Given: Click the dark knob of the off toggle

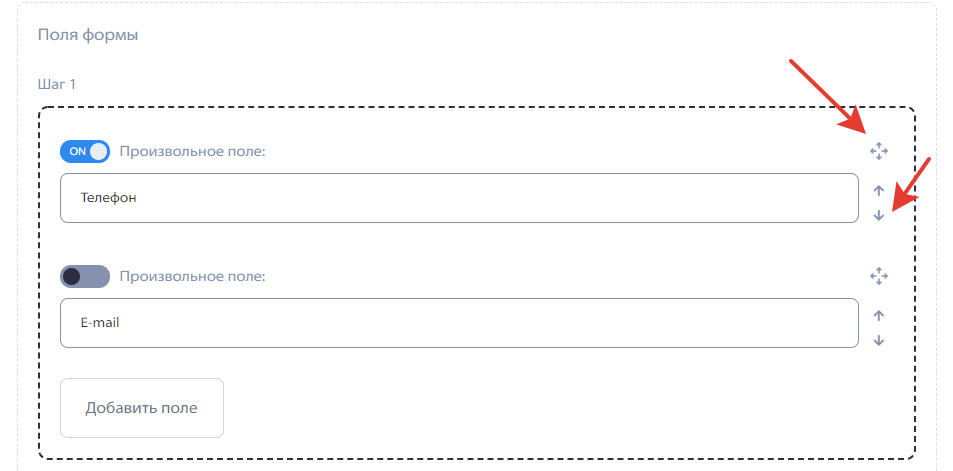Looking at the screenshot, I should tap(72, 277).
